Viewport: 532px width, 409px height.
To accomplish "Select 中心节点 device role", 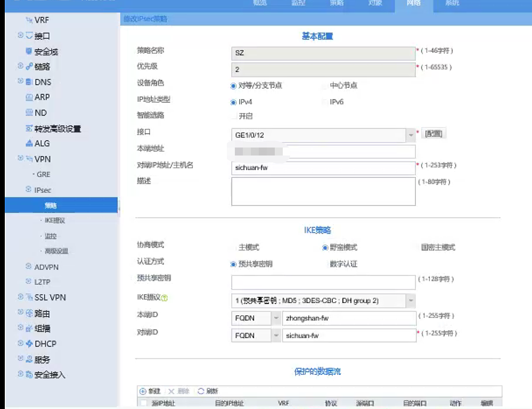I will (325, 86).
